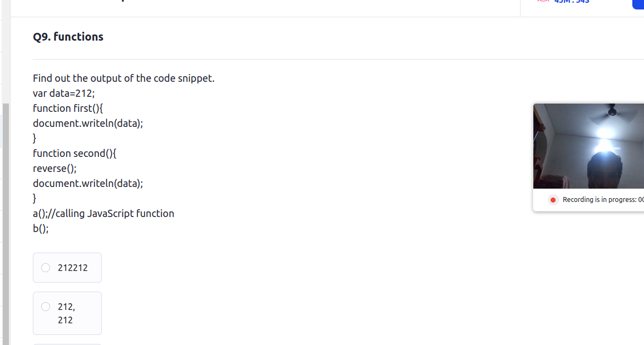
Task: Click the webcam preview thumbnail
Action: click(x=588, y=146)
